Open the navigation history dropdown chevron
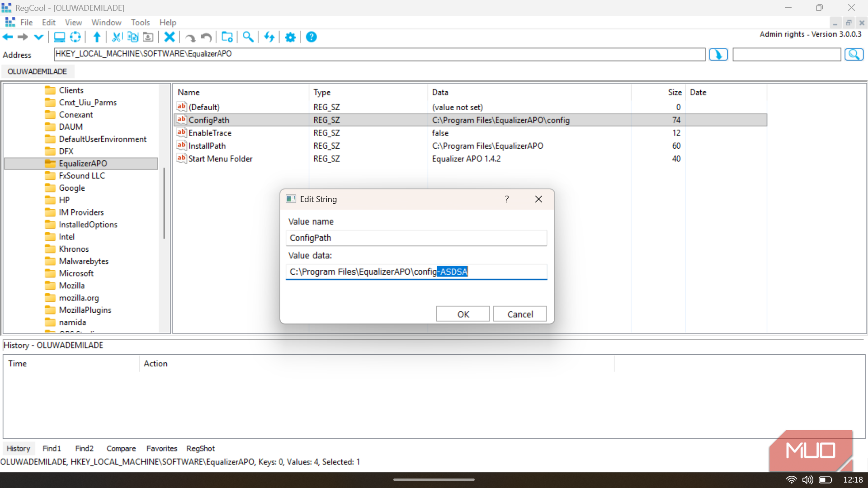 (39, 37)
